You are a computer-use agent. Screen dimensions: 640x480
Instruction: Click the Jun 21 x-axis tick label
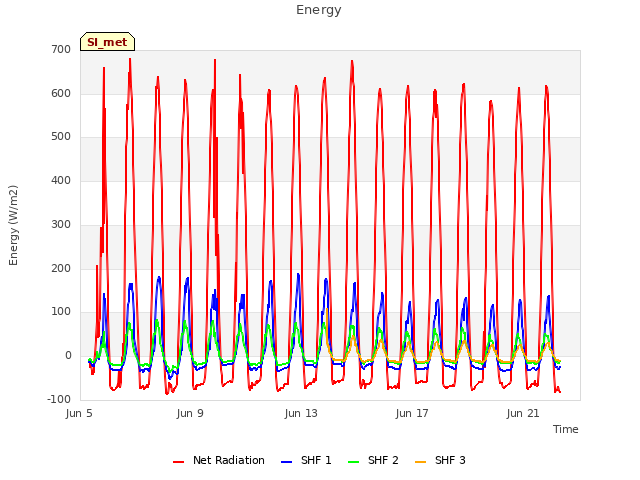click(523, 413)
